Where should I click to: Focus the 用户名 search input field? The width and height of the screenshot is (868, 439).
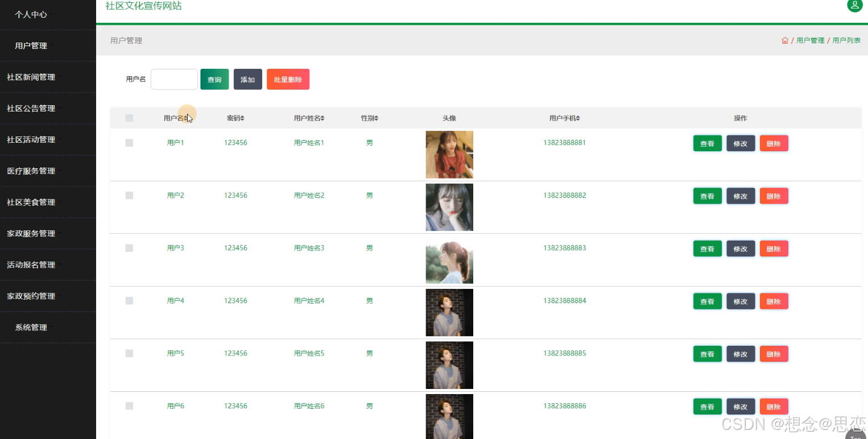[x=174, y=80]
